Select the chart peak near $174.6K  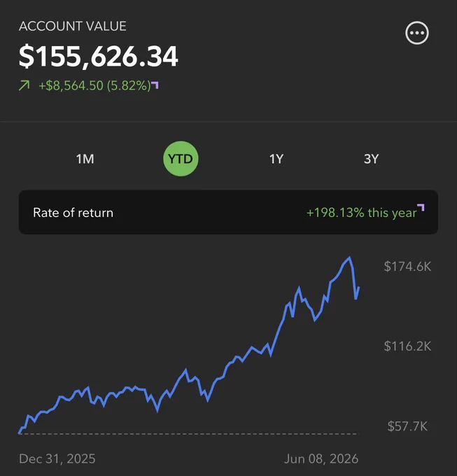350,258
